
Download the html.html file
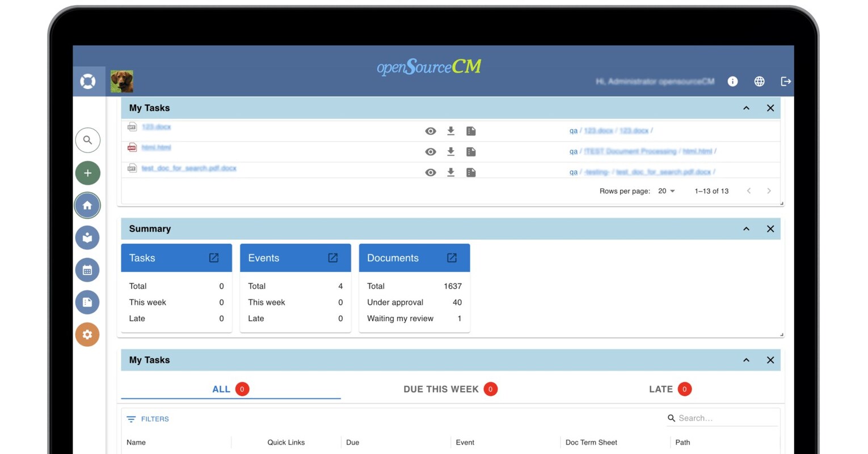coord(450,151)
